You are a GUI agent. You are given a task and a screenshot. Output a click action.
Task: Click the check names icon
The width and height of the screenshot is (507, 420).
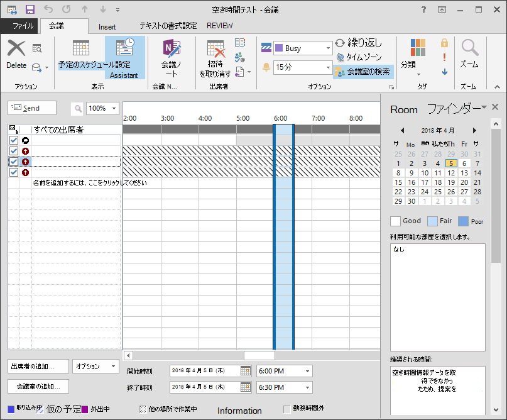tap(240, 57)
